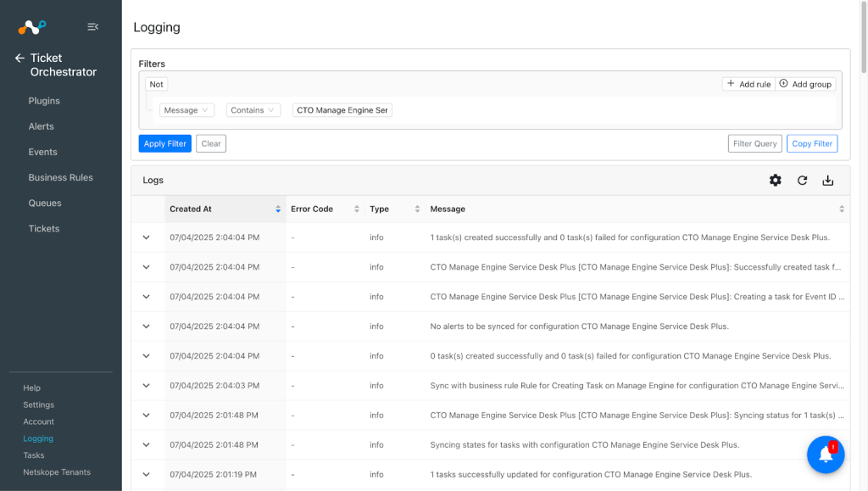Open Account in the sidebar
This screenshot has height=491, width=868.
[39, 421]
